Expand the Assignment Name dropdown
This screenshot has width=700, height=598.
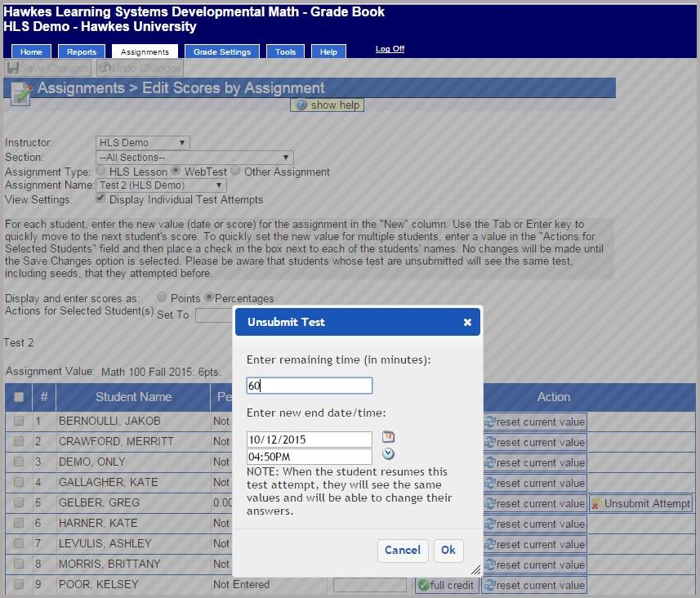pyautogui.click(x=162, y=185)
